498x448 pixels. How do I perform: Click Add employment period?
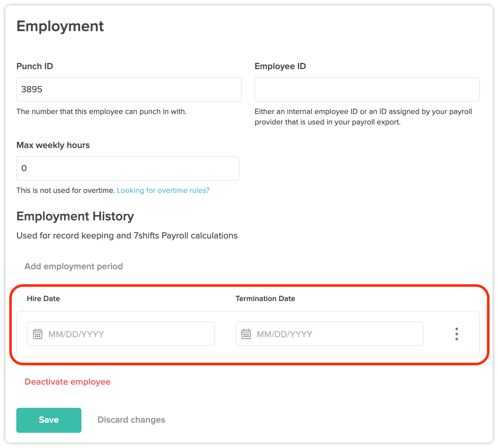pyautogui.click(x=74, y=266)
